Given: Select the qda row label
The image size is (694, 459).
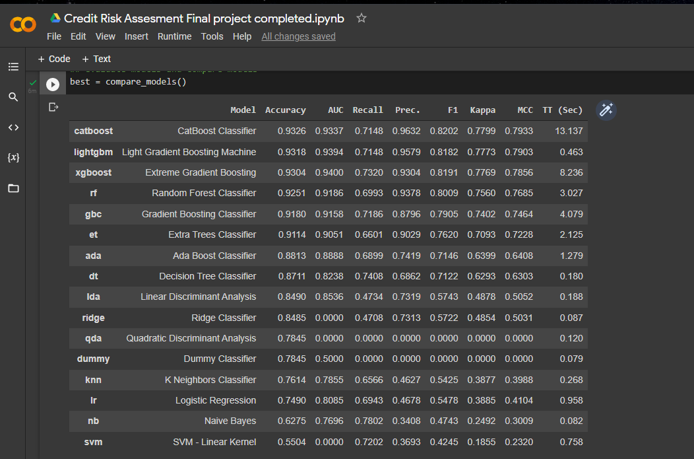Looking at the screenshot, I should [x=93, y=339].
